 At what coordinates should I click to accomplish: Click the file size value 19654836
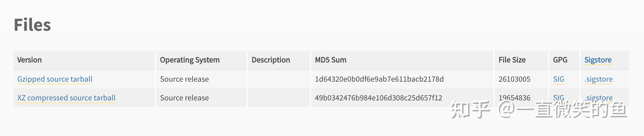tap(514, 98)
